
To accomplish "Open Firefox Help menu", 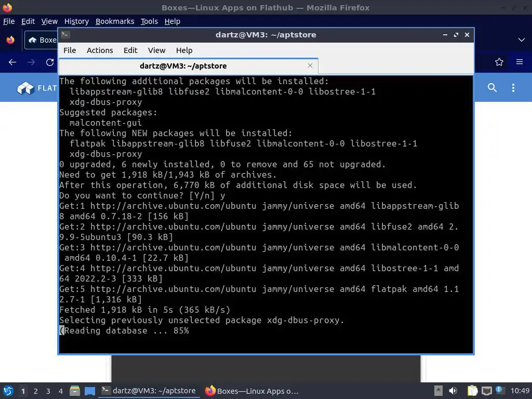I will tap(172, 21).
